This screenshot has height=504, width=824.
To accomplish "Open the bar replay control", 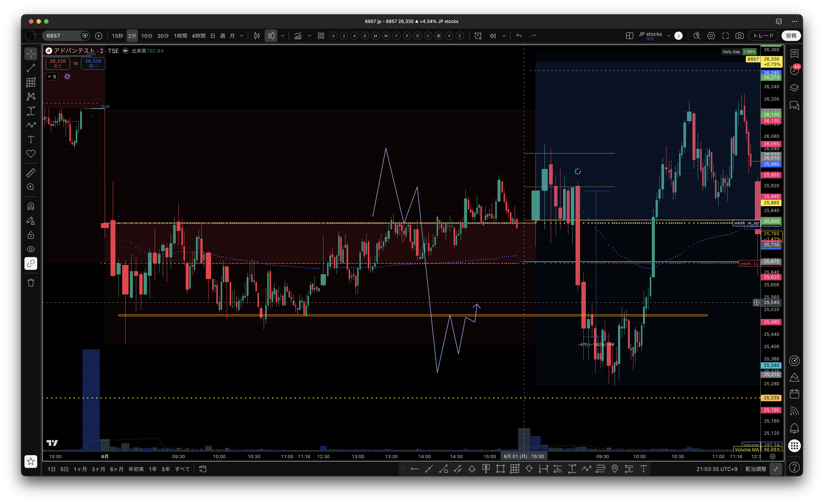I will (493, 36).
